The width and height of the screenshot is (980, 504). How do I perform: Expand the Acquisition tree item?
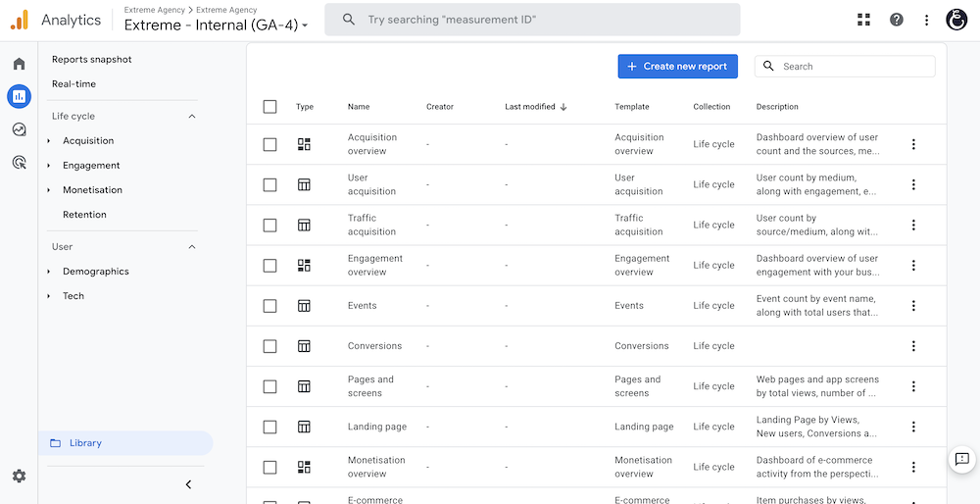click(x=49, y=140)
